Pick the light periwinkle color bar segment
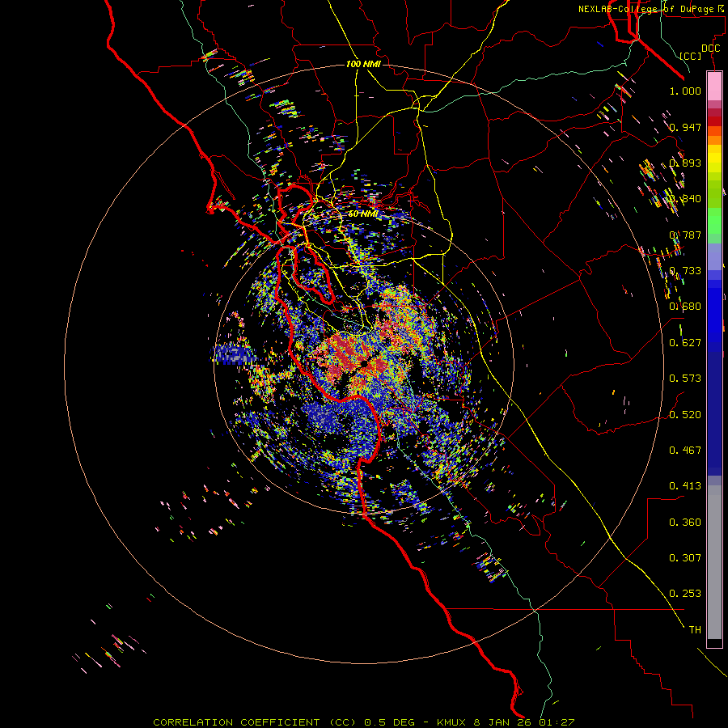The image size is (728, 728). 714,256
